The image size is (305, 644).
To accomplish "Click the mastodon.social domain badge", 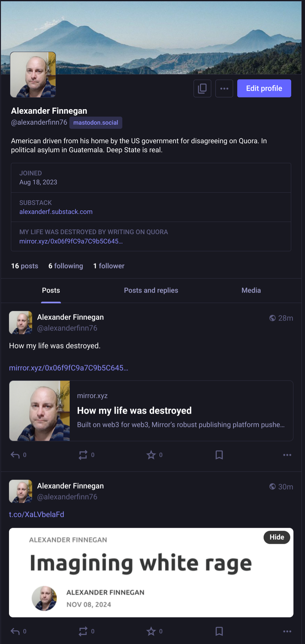I will tap(96, 122).
